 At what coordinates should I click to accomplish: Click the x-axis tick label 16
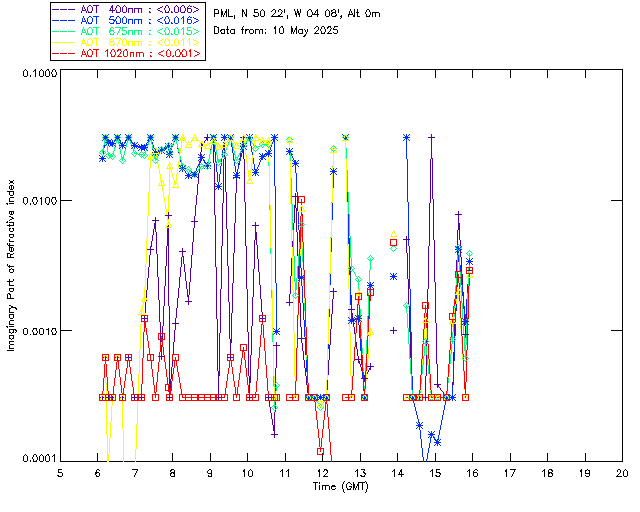coord(472,473)
